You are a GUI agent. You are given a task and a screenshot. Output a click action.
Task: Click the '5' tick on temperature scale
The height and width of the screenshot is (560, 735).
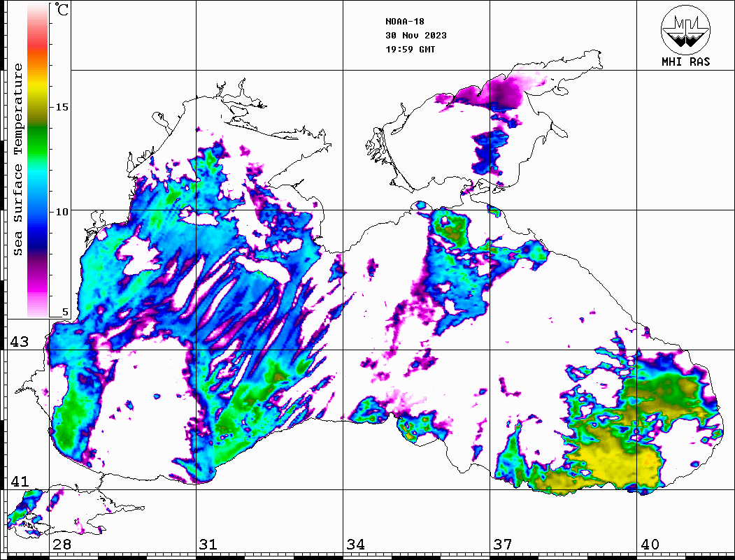pos(65,312)
